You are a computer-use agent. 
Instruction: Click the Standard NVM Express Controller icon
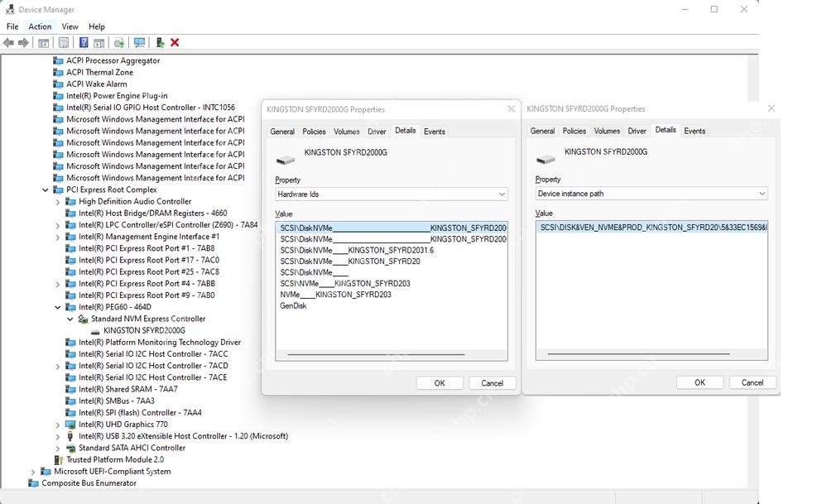click(x=83, y=319)
